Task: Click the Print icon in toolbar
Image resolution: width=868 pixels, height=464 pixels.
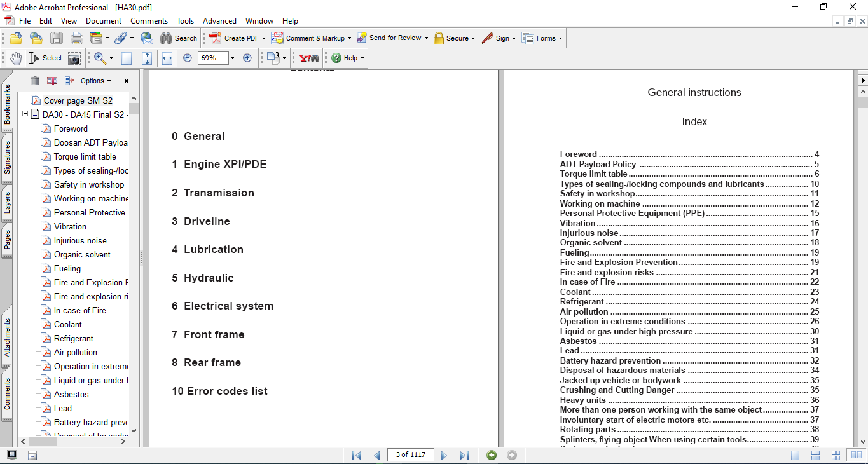Action: (77, 38)
